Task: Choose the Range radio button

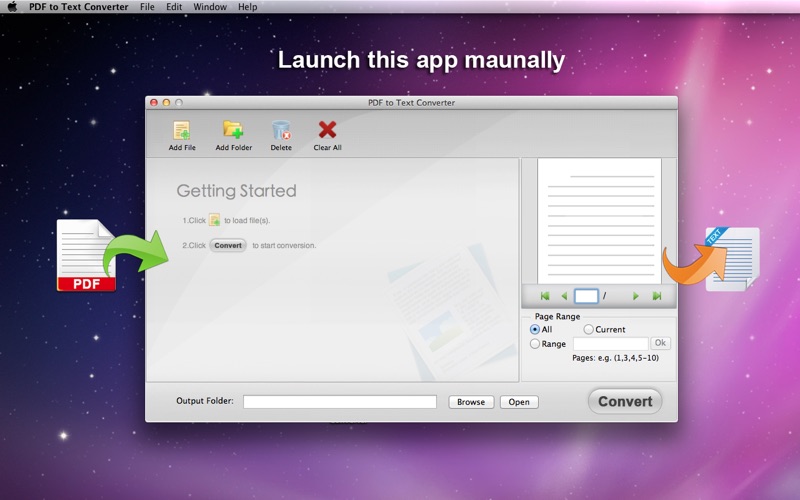Action: 535,344
